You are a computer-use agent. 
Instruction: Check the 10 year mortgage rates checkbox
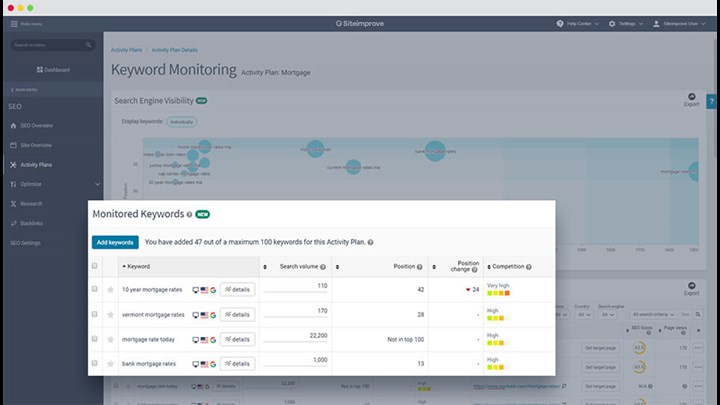tap(95, 289)
